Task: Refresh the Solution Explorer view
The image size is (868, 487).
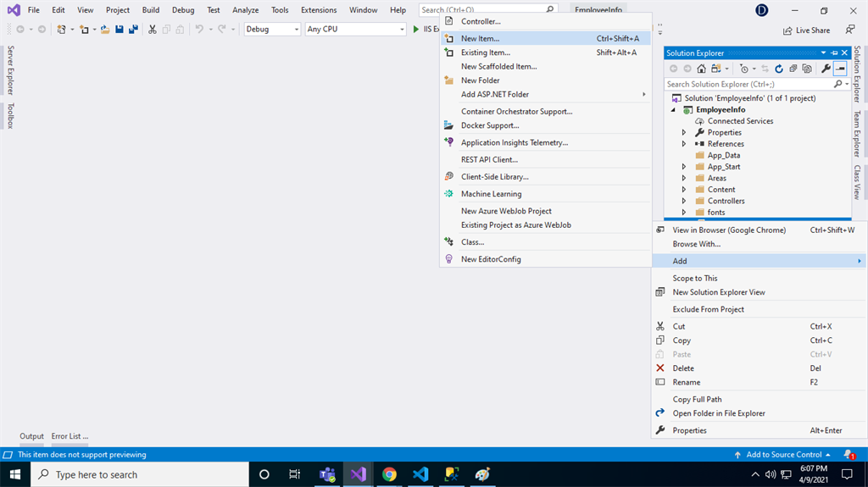Action: pos(778,69)
